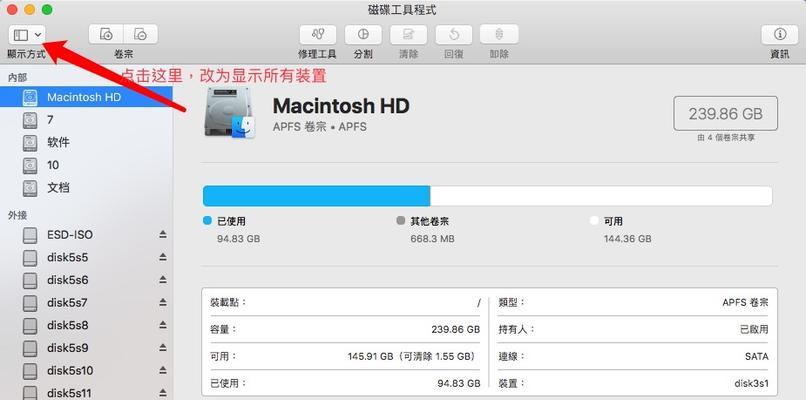The width and height of the screenshot is (806, 400).
Task: Click the remove volume (卷宗 minus) button
Action: (140, 34)
